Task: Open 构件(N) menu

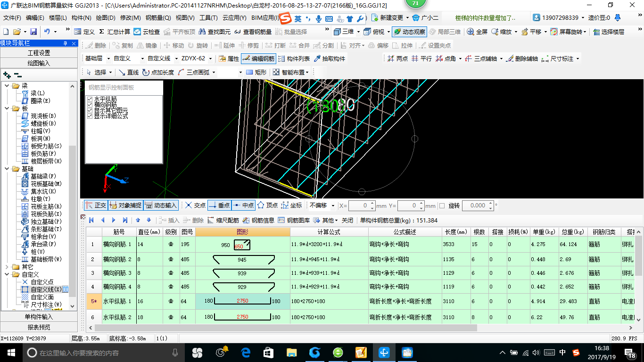Action: point(81,18)
